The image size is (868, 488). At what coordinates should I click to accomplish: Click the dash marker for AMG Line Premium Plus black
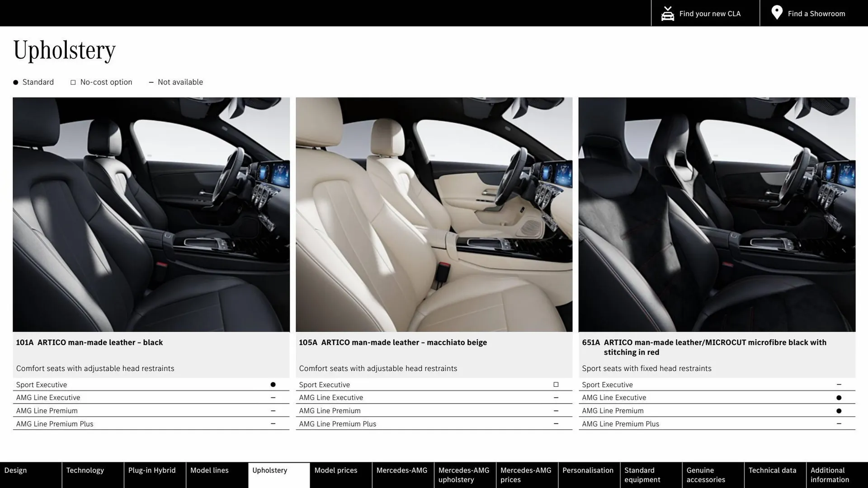point(273,423)
